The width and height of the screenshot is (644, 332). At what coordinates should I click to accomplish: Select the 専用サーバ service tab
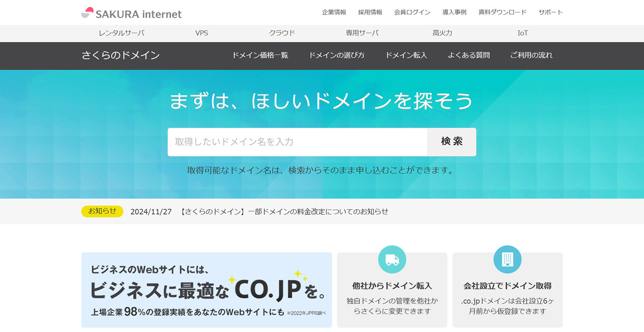pyautogui.click(x=362, y=33)
